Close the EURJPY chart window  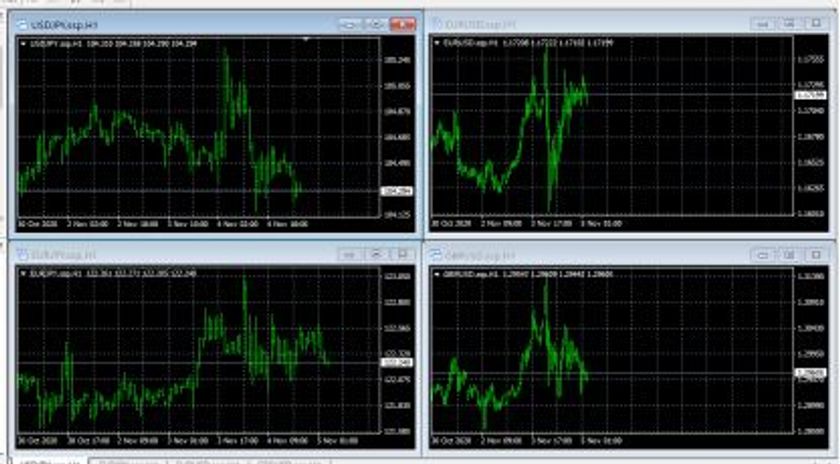coord(402,254)
